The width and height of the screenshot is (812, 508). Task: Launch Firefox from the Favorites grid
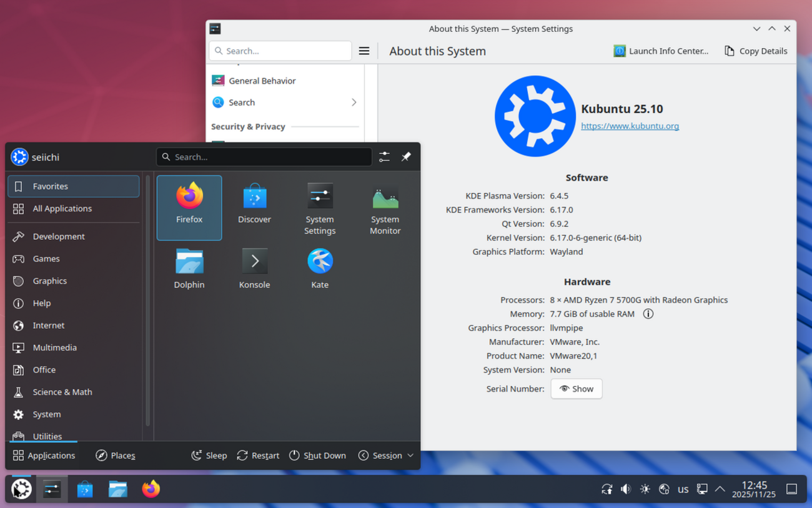(x=189, y=207)
